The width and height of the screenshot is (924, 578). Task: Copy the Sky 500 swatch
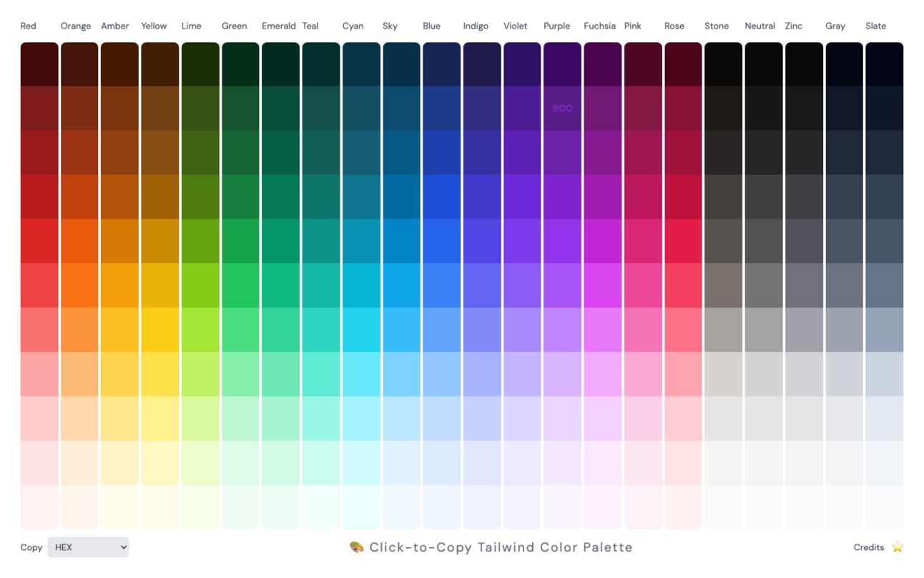click(401, 285)
